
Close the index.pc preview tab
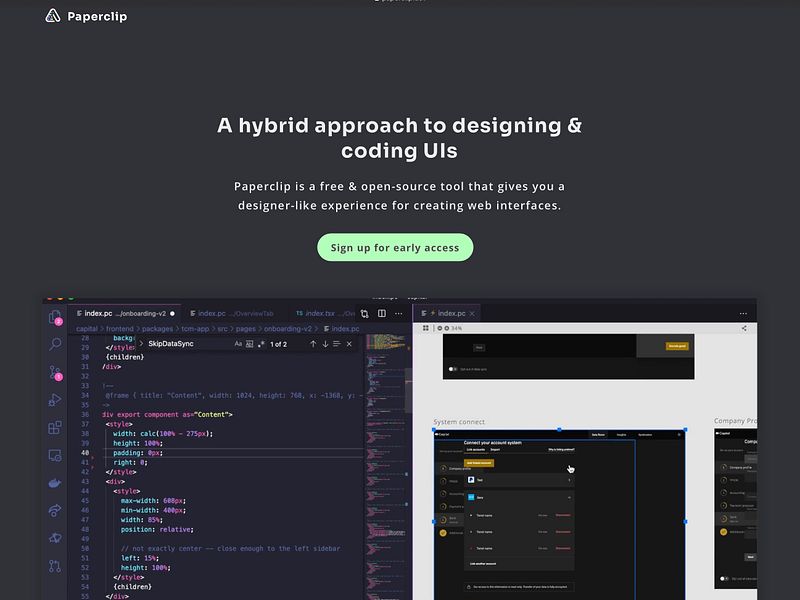pos(472,313)
